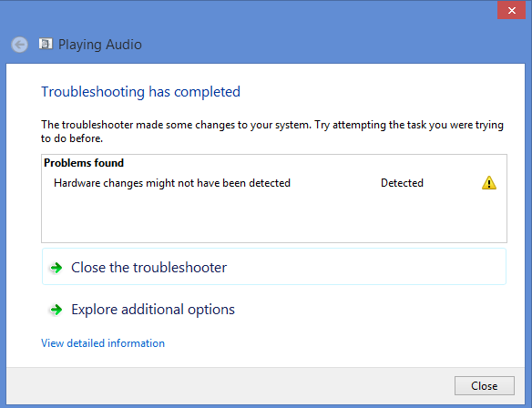
Task: Click the Problems found header
Action: [x=84, y=163]
